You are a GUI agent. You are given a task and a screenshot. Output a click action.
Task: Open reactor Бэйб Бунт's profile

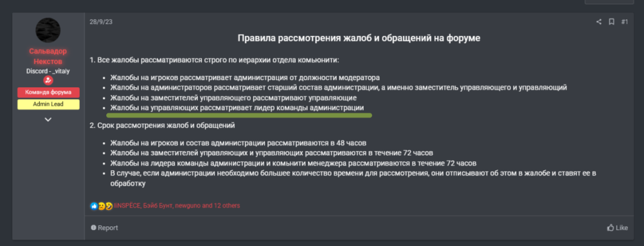[157, 205]
